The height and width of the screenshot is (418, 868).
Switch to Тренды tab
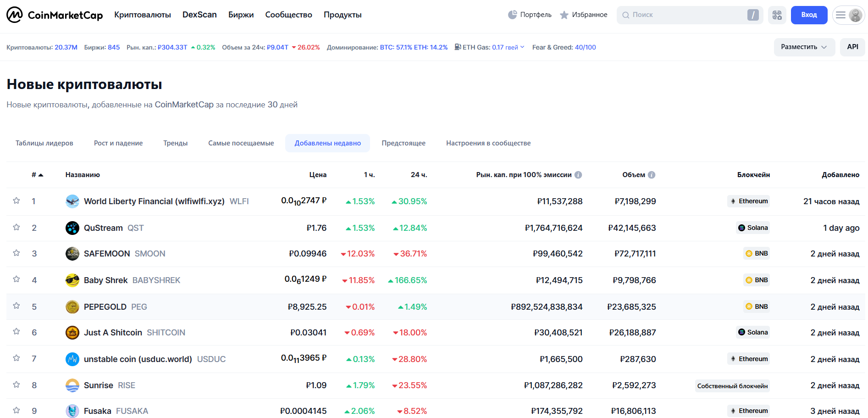click(176, 143)
